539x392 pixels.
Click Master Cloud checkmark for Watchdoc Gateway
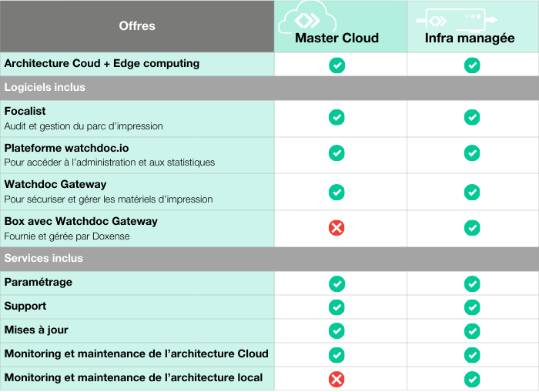(x=336, y=193)
